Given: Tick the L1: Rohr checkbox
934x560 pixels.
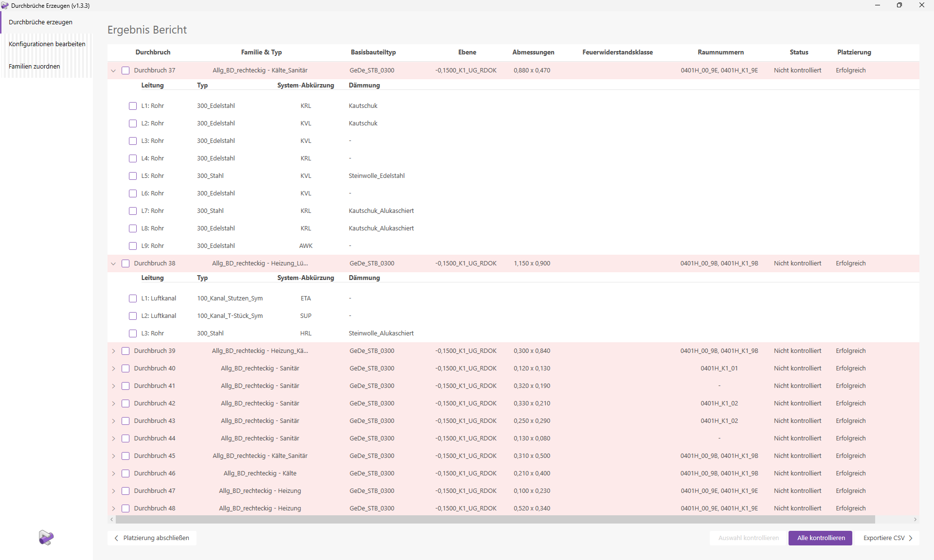Looking at the screenshot, I should (133, 105).
